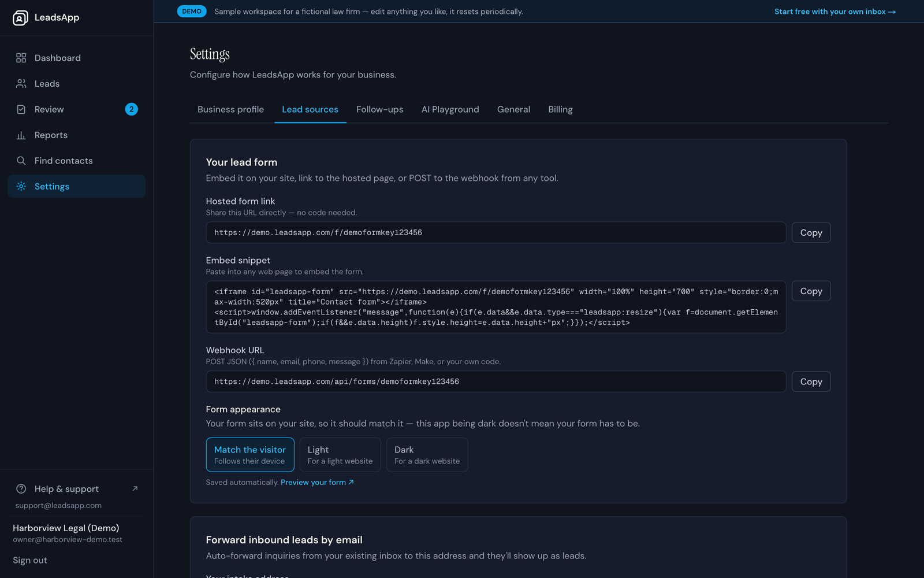Click the Review checklist icon

tap(21, 109)
